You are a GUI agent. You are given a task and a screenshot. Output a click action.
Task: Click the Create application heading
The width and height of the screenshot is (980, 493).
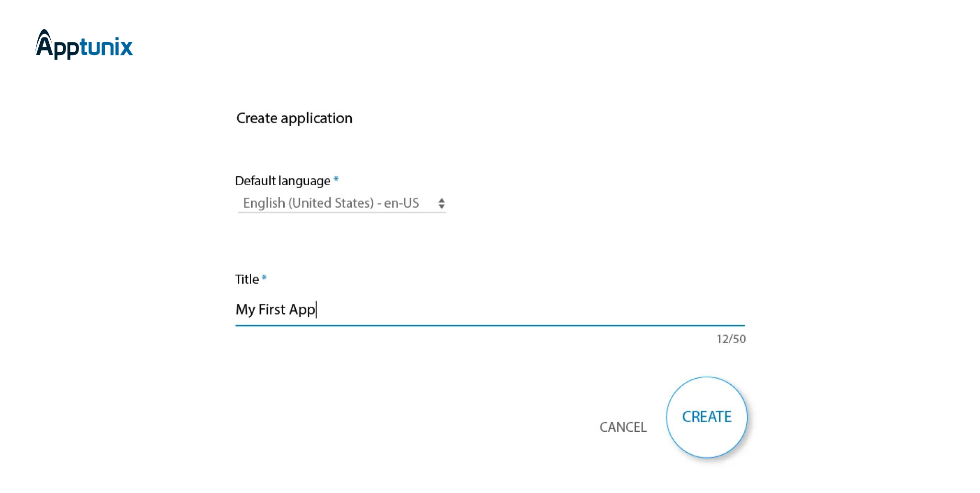point(294,118)
